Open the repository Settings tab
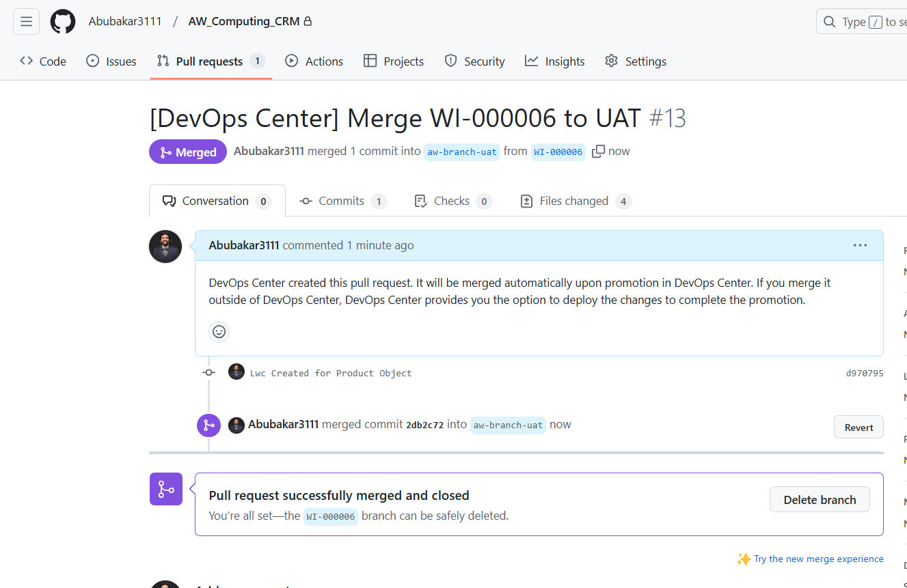This screenshot has height=588, width=907. point(636,61)
